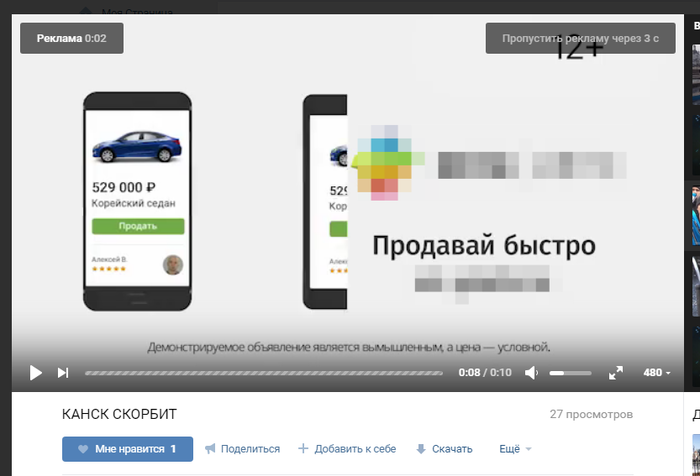Click the video progress bar
The image size is (700, 476).
(x=264, y=373)
